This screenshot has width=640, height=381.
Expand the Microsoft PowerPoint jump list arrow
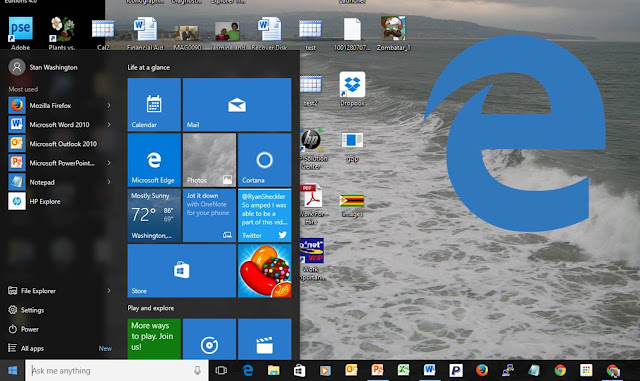109,163
